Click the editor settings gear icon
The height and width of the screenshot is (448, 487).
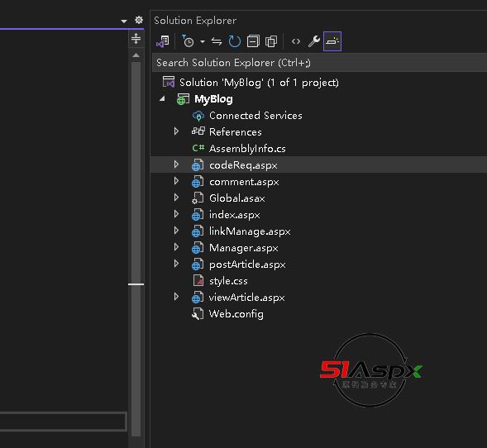coord(139,20)
